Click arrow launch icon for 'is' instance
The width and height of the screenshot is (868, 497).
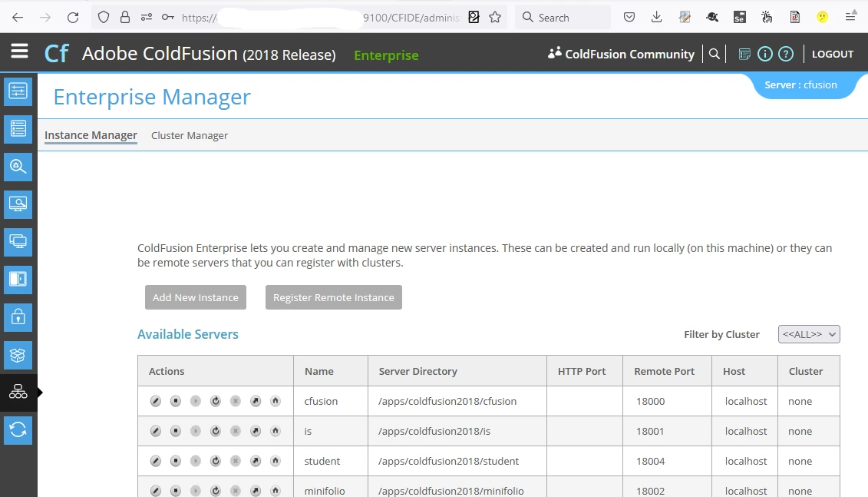(256, 431)
